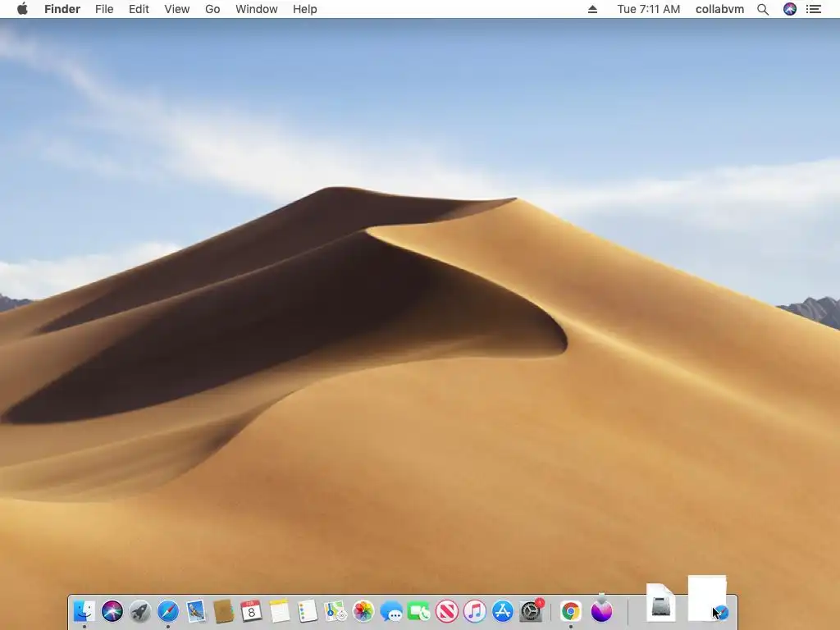Open Messages speech bubble icon
This screenshot has width=840, height=630.
tap(391, 610)
